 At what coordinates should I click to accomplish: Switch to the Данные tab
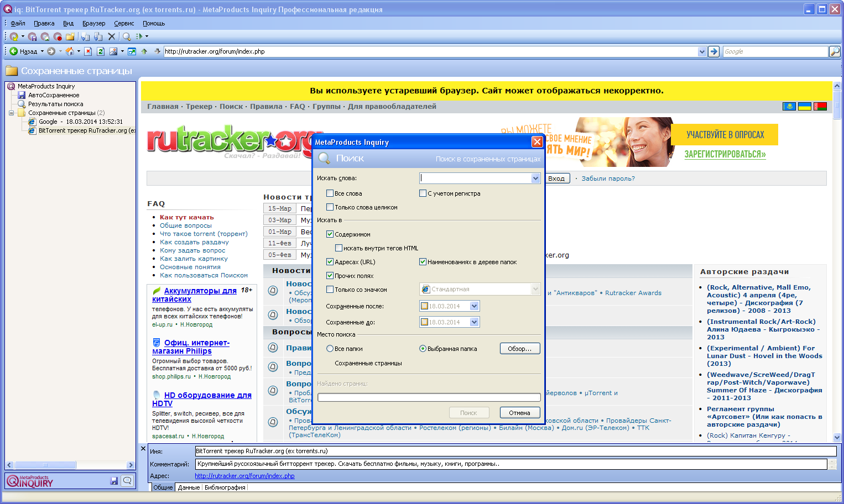189,487
